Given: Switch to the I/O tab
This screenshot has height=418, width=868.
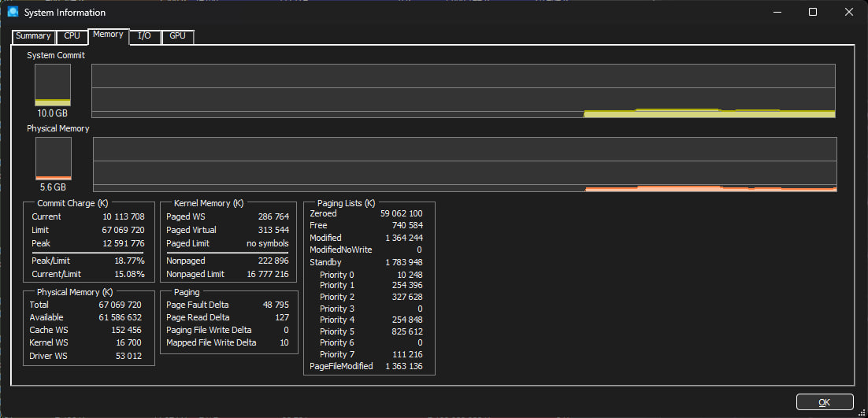Looking at the screenshot, I should click(144, 36).
